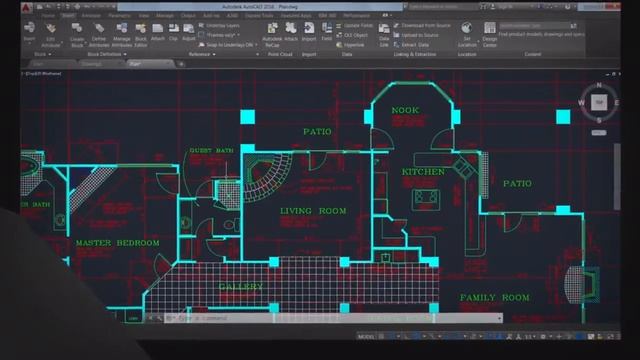Click the ViewCube TOP face
This screenshot has height=360, width=640.
(x=599, y=102)
